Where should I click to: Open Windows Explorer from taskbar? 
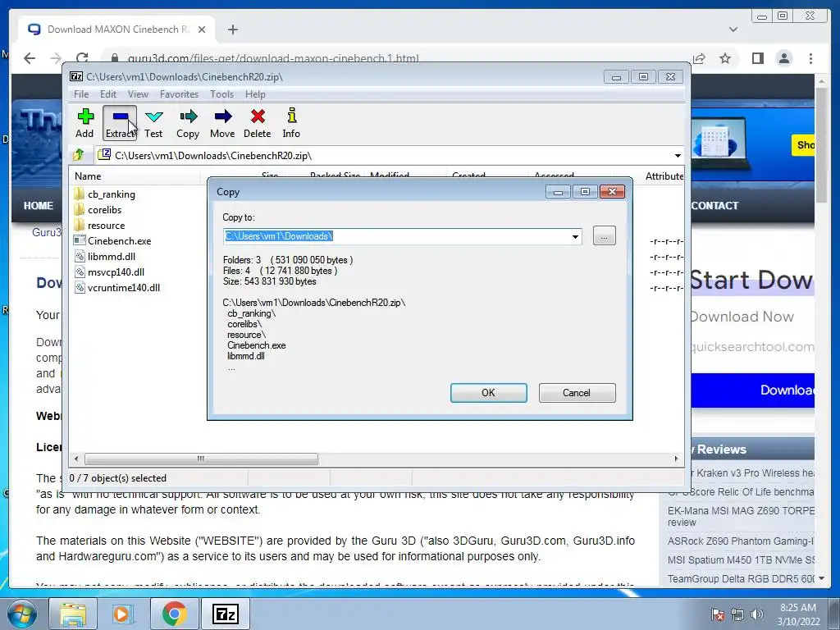[x=72, y=614]
